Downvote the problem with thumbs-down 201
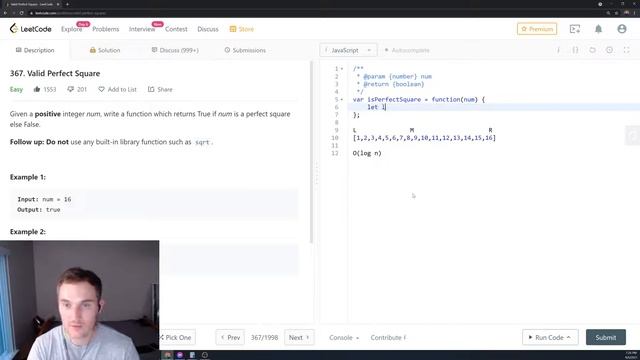The image size is (640, 360). coord(77,89)
